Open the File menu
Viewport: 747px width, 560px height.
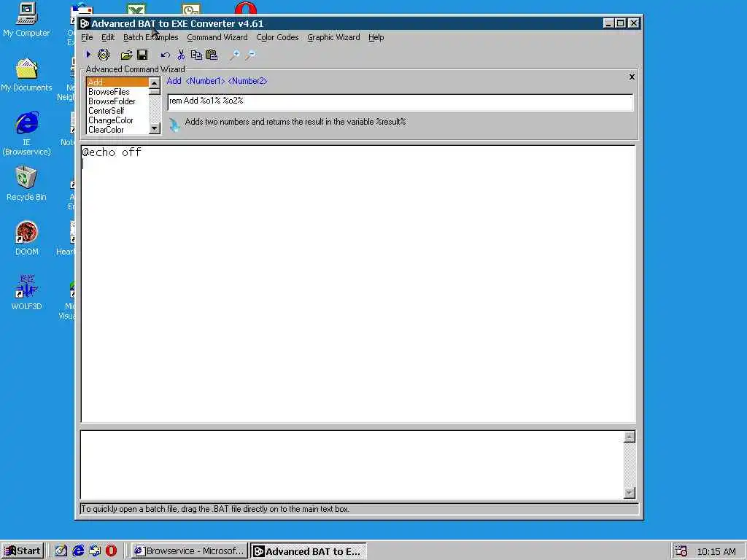pyautogui.click(x=87, y=37)
